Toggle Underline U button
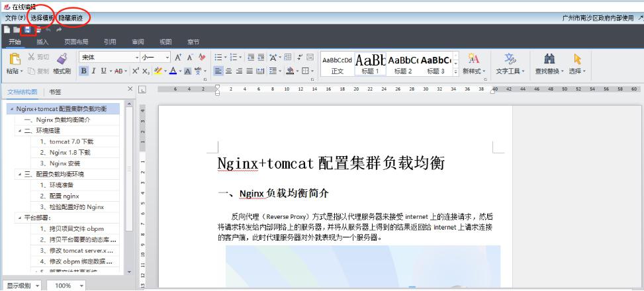 (x=103, y=71)
